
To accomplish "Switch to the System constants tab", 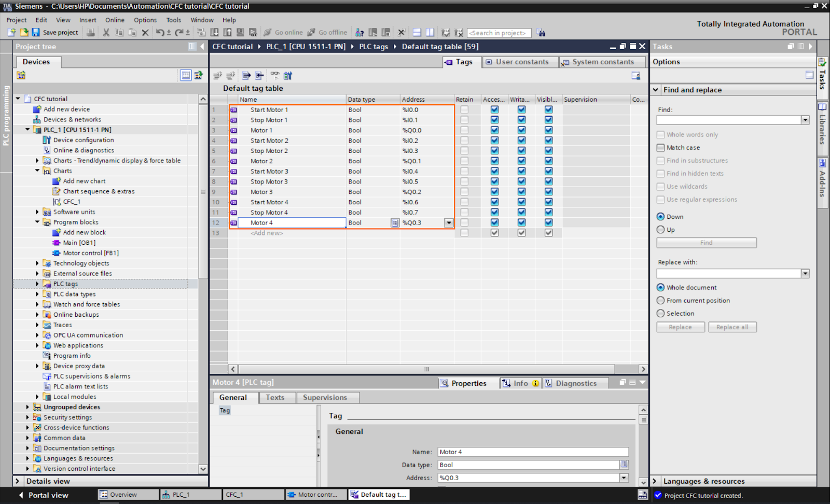I will point(602,62).
